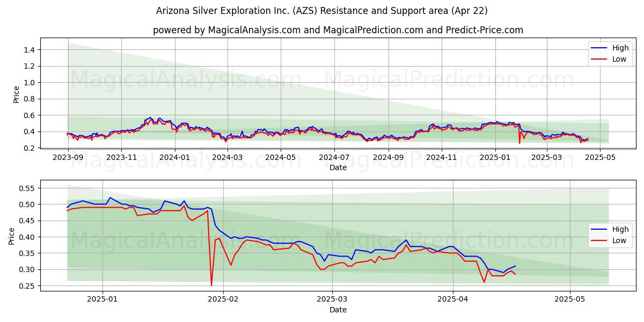Click the blue High line swatch in top legend
This screenshot has height=322, width=644.
pyautogui.click(x=599, y=48)
